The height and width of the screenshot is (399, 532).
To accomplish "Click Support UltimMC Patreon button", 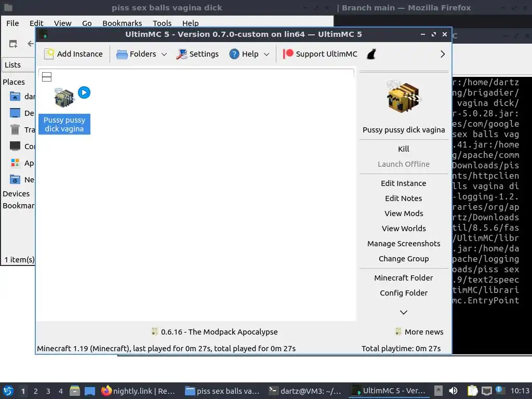I will (320, 54).
